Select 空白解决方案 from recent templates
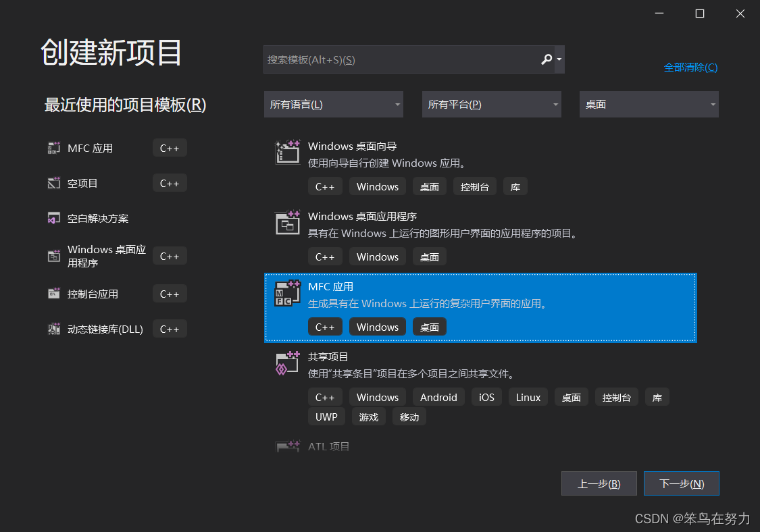Viewport: 760px width, 532px height. pos(98,219)
